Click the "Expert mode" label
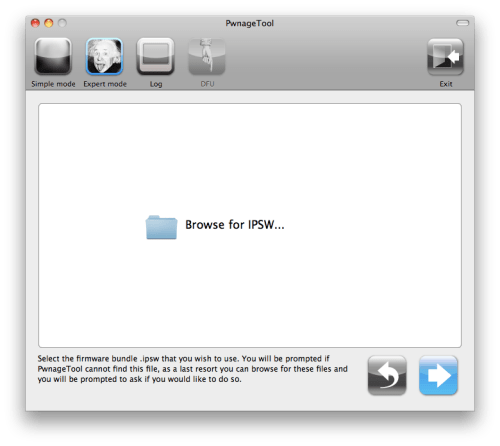500x446 pixels. (105, 84)
